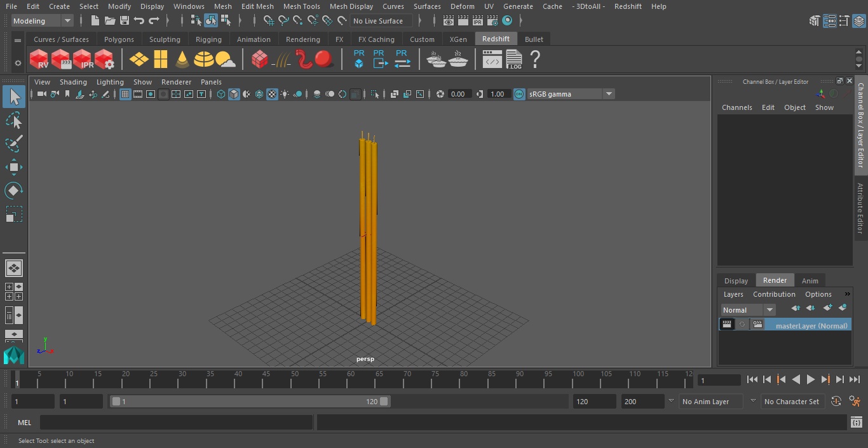Step back one frame button
868x448 pixels.
[x=766, y=379]
